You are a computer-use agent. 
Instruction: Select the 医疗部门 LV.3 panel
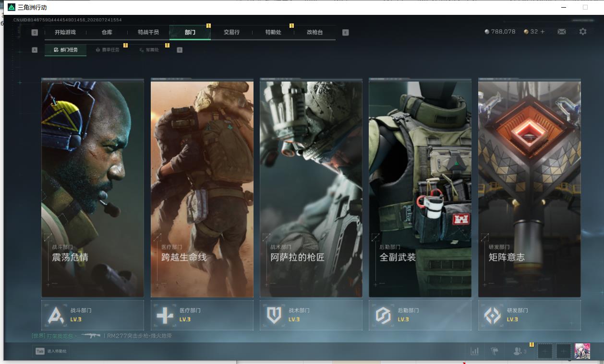[202, 315]
